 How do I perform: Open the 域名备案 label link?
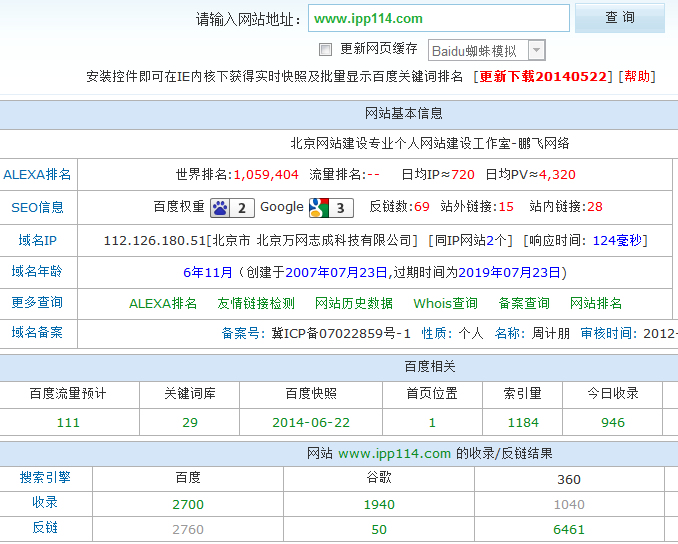click(37, 333)
